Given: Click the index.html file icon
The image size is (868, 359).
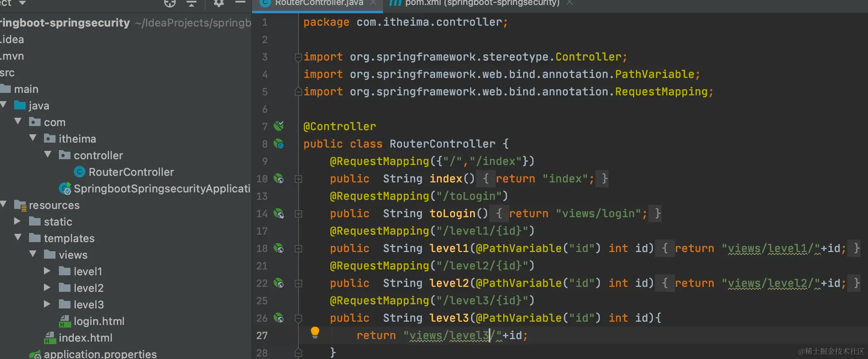Looking at the screenshot, I should (50, 337).
